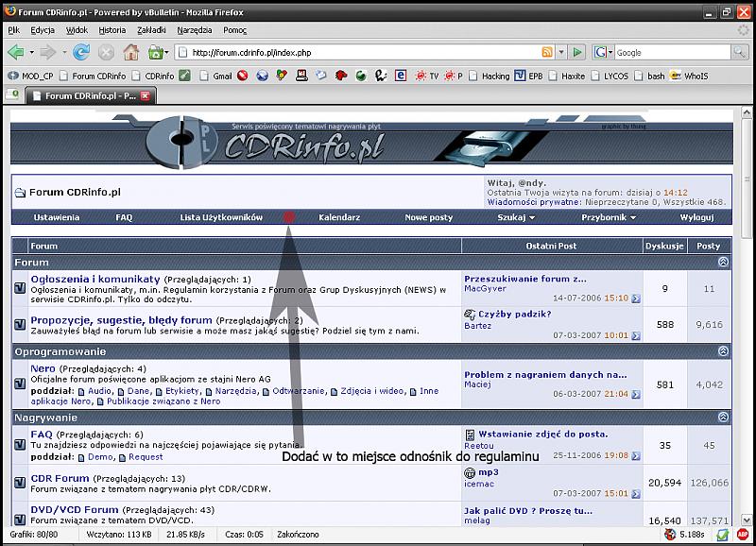
Task: Open the Szukaj dropdown
Action: click(516, 217)
